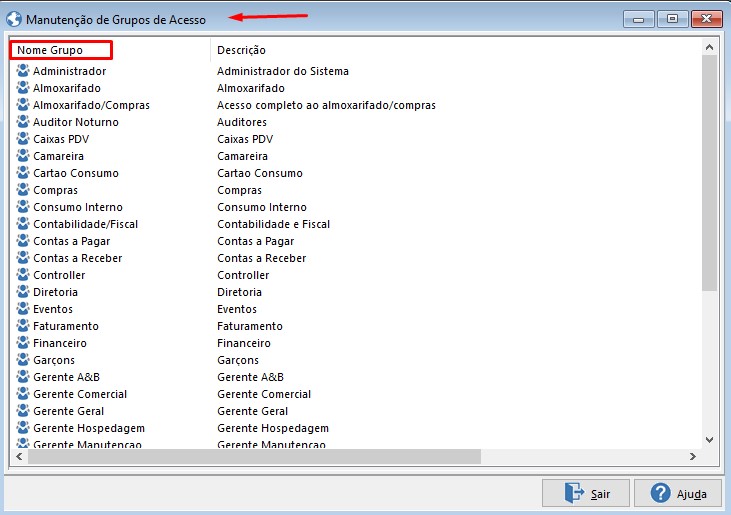Select the Contabilidade/Fiscal group name
Image resolution: width=731 pixels, height=515 pixels.
coord(86,224)
